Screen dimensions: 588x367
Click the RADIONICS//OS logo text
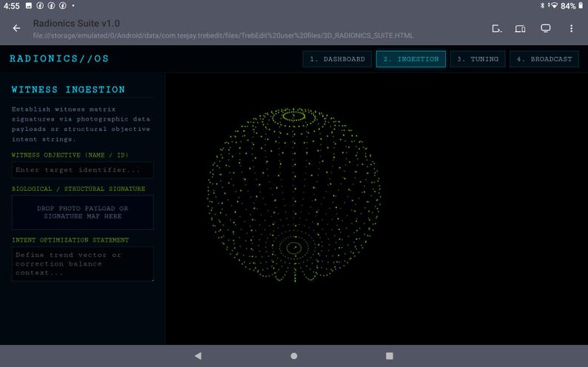click(59, 58)
